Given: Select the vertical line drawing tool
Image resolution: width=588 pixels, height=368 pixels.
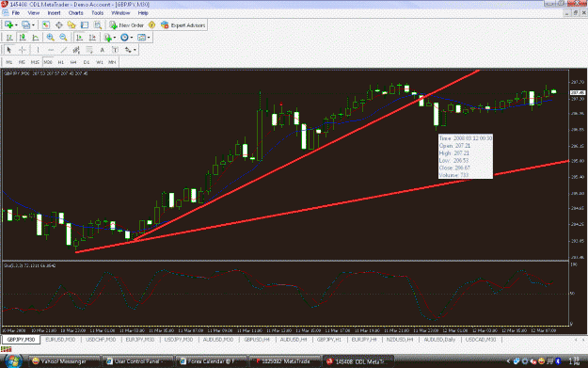Looking at the screenshot, I should [x=38, y=50].
